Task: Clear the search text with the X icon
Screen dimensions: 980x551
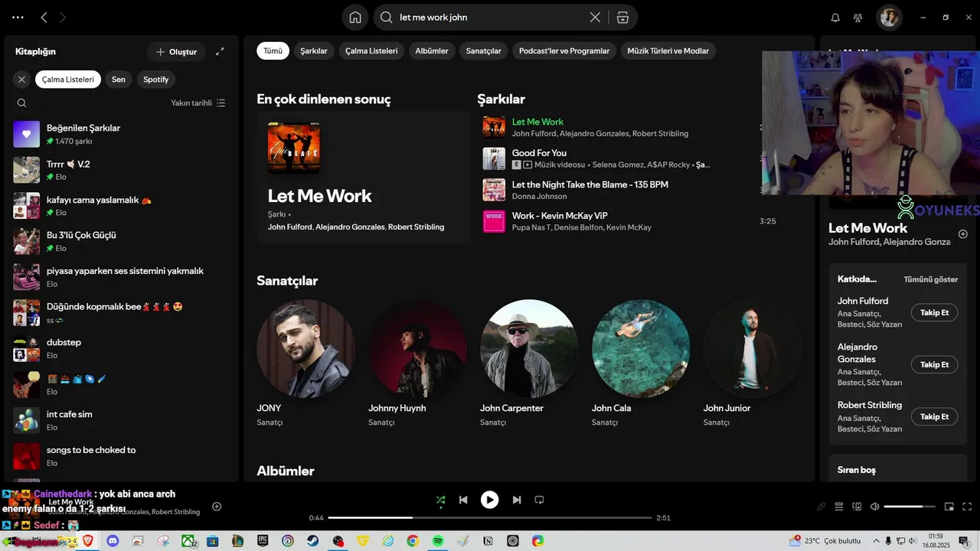Action: 595,18
